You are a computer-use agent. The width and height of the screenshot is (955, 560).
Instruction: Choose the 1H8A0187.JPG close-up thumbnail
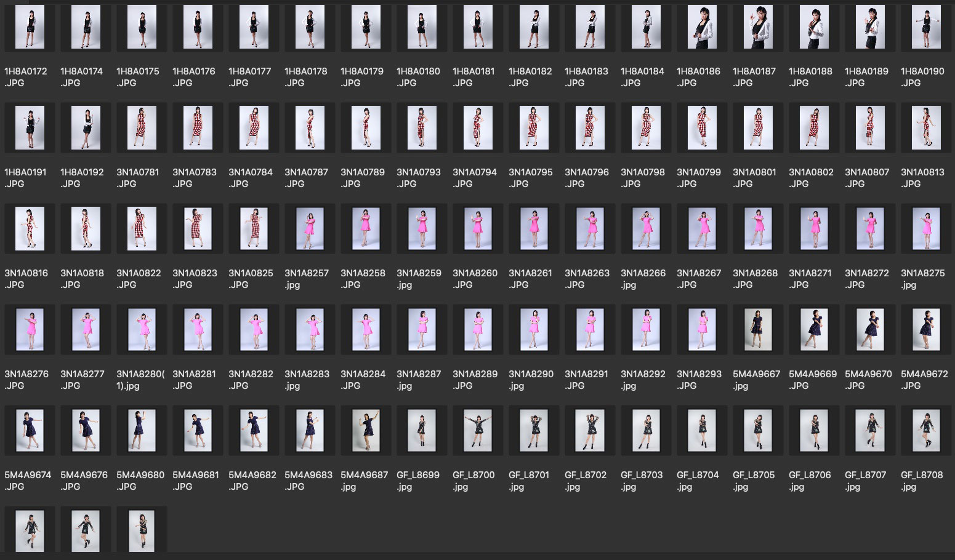pos(758,27)
